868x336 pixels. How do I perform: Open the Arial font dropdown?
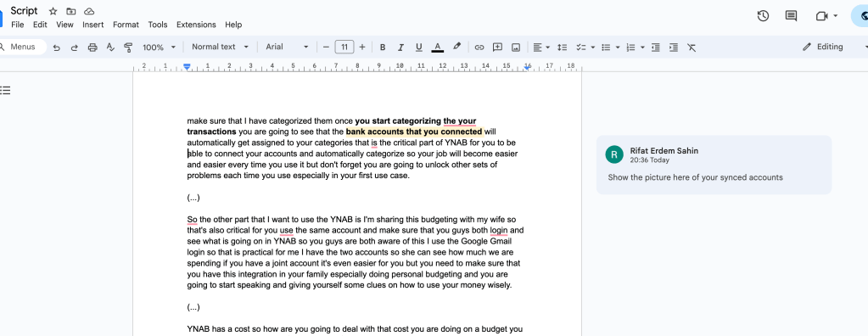tap(287, 47)
